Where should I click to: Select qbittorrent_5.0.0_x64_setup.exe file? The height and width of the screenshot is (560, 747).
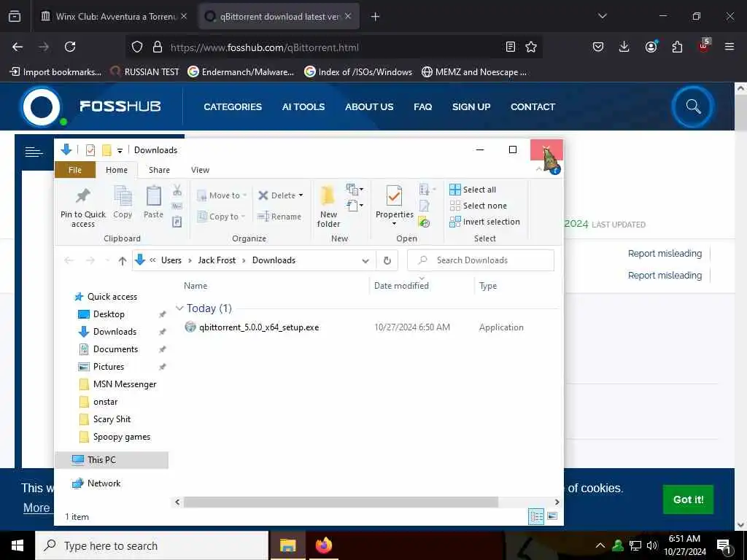(259, 327)
